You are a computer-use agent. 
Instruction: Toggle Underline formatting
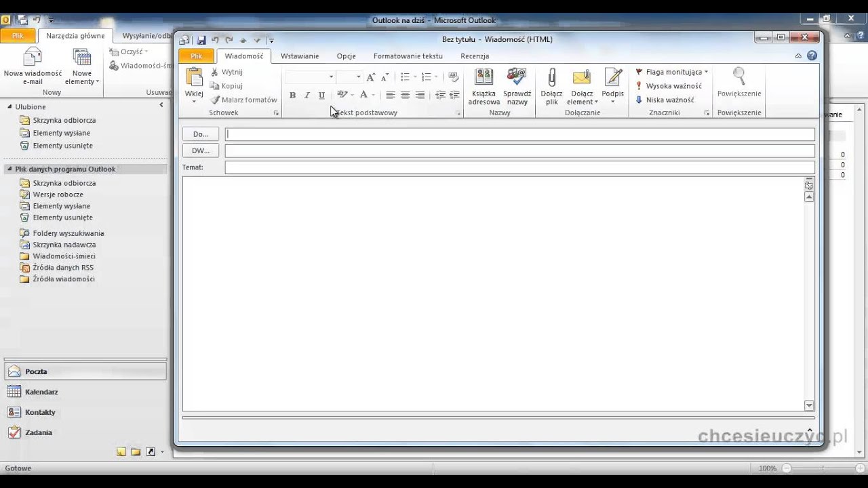coord(321,95)
